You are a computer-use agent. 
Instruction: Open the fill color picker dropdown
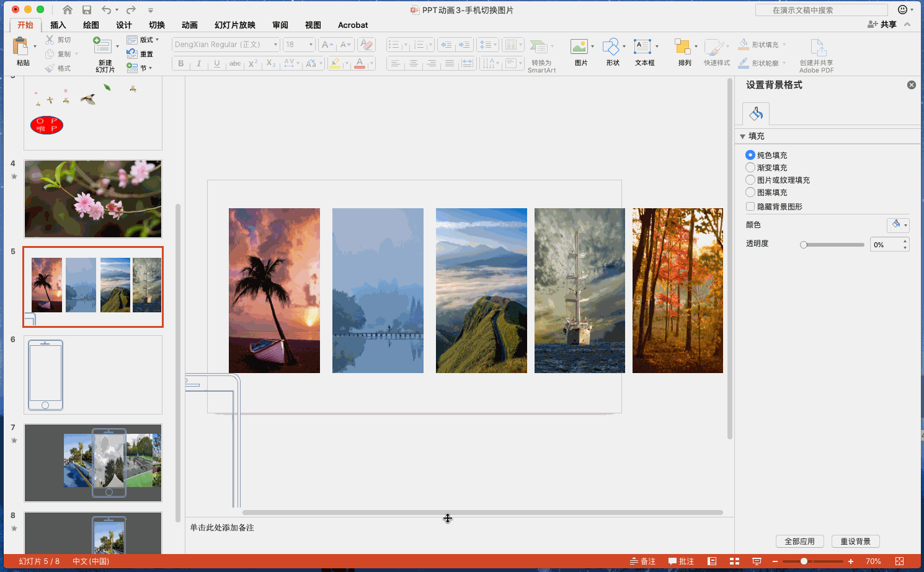(x=898, y=225)
